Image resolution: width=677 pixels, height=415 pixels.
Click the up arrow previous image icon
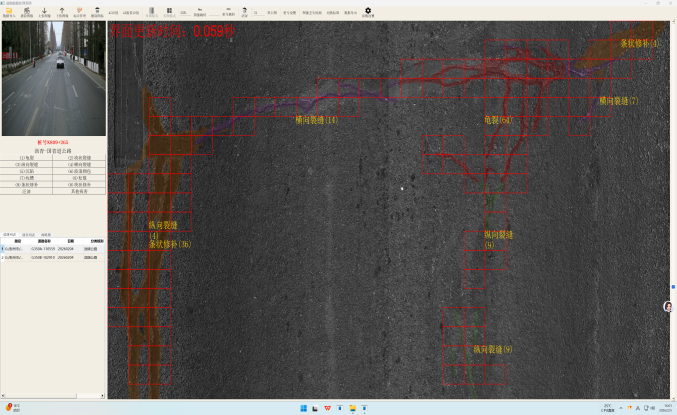coord(62,11)
